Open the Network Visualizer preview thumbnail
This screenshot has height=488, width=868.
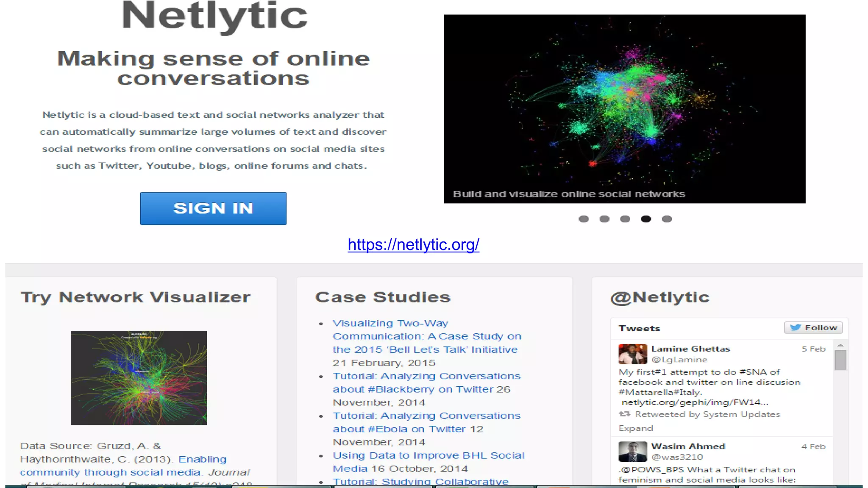coord(139,378)
